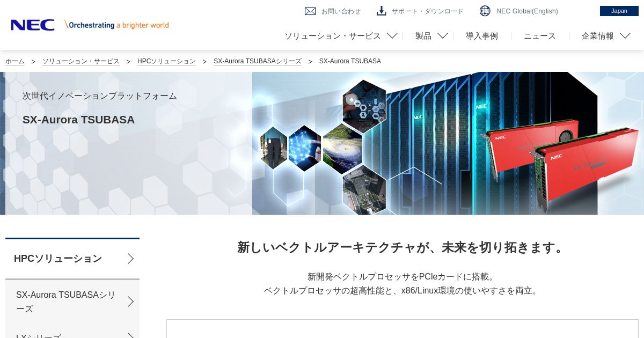Open 製品 menu
This screenshot has height=338, width=644.
pos(423,36)
